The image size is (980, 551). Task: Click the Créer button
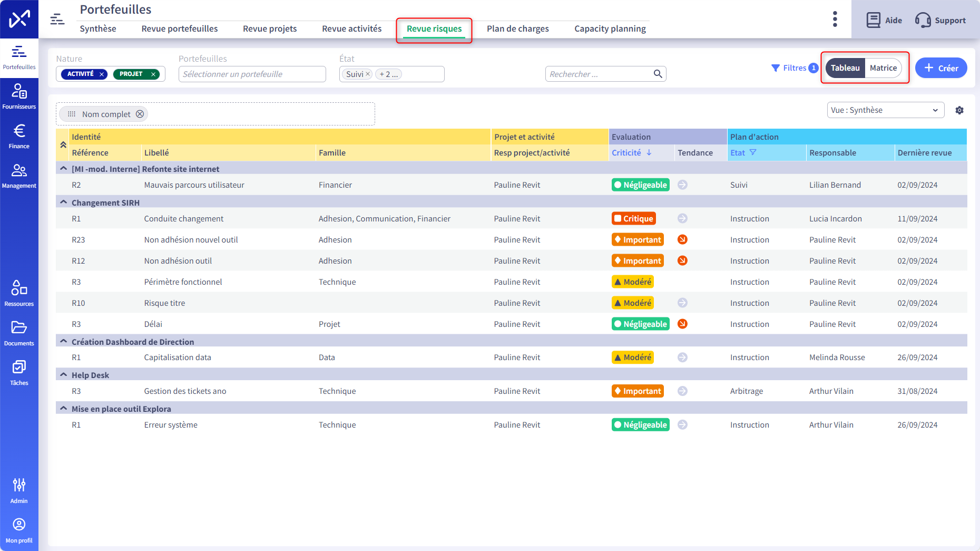click(x=941, y=68)
